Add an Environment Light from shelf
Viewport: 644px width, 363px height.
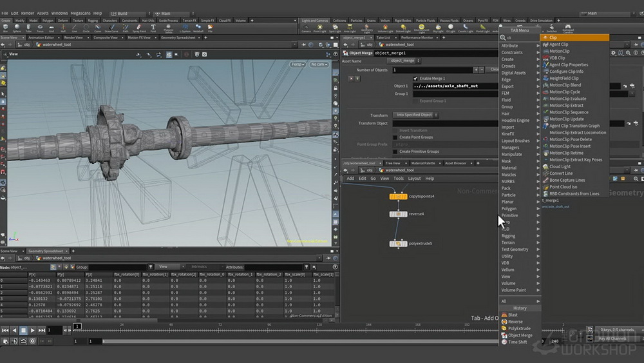click(x=421, y=28)
